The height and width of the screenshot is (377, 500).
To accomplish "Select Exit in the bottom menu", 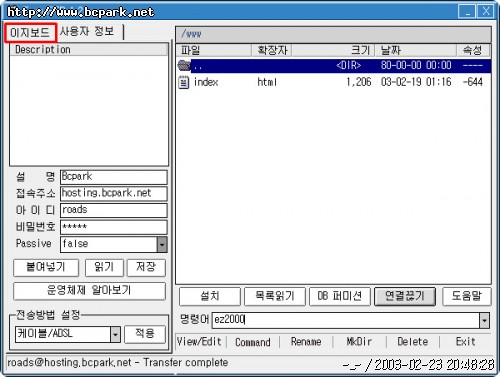I will 465,342.
